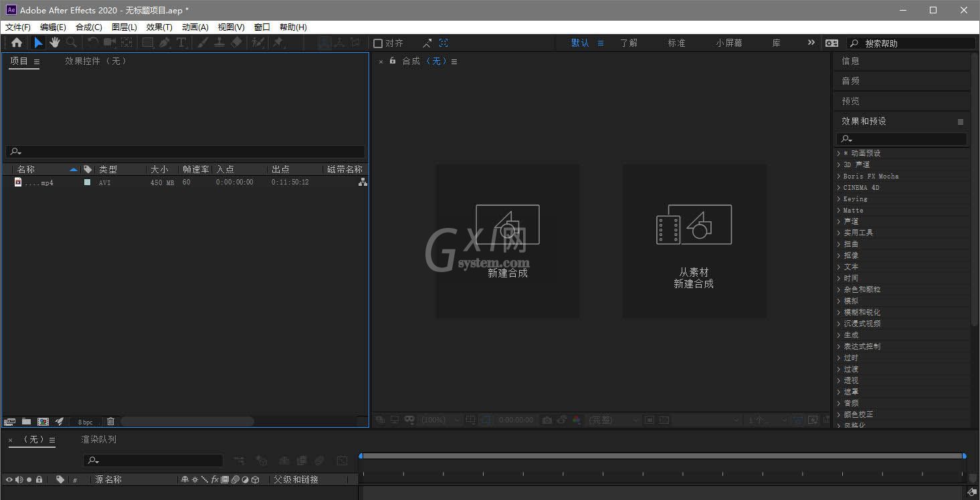Expand the Matte effects category

click(839, 210)
